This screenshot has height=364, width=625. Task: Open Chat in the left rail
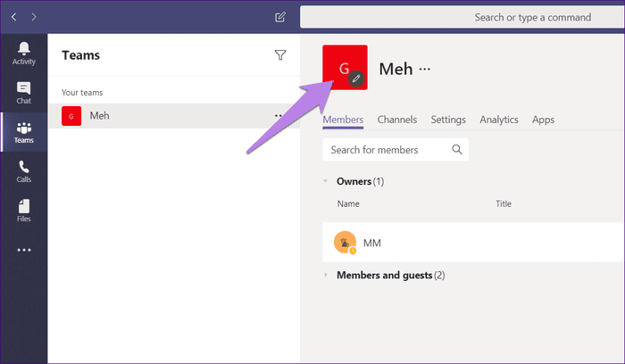point(24,93)
